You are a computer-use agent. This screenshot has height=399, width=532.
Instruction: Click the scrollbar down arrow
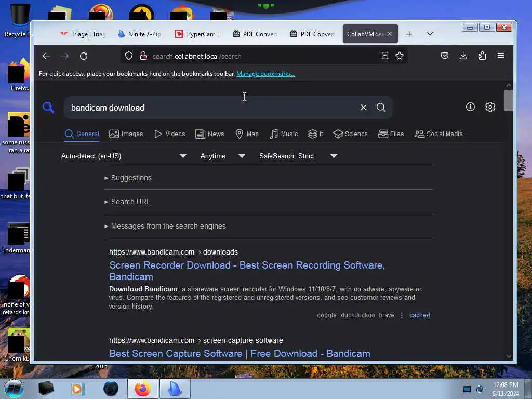click(x=509, y=356)
